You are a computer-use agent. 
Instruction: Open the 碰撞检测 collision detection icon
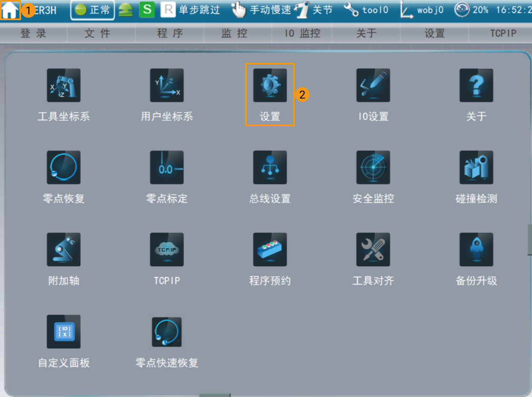pos(476,168)
